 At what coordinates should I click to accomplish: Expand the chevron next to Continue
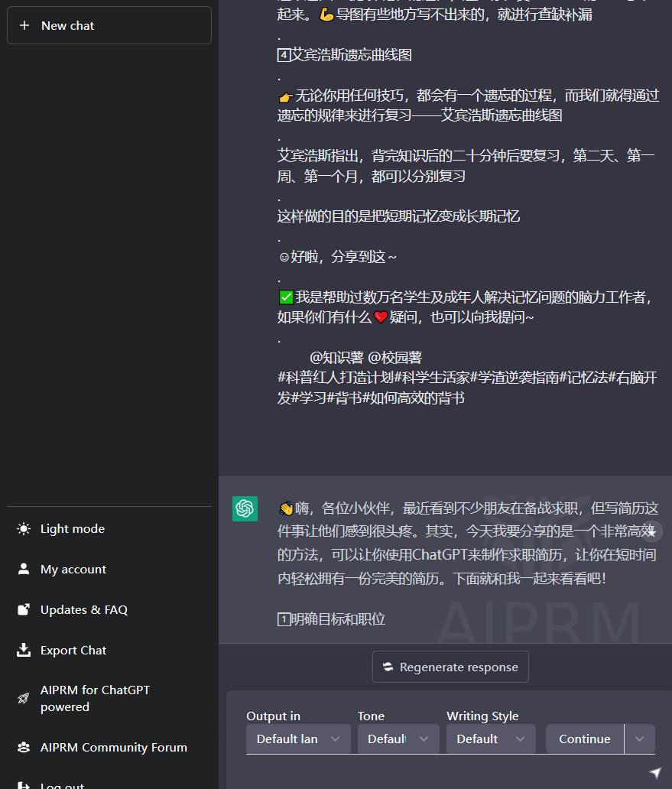click(x=639, y=739)
